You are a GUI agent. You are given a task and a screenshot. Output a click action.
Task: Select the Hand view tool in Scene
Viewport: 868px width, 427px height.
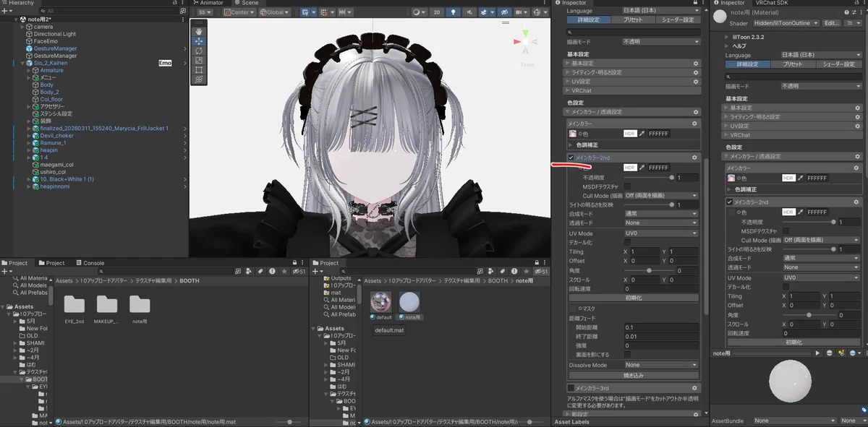pos(199,32)
